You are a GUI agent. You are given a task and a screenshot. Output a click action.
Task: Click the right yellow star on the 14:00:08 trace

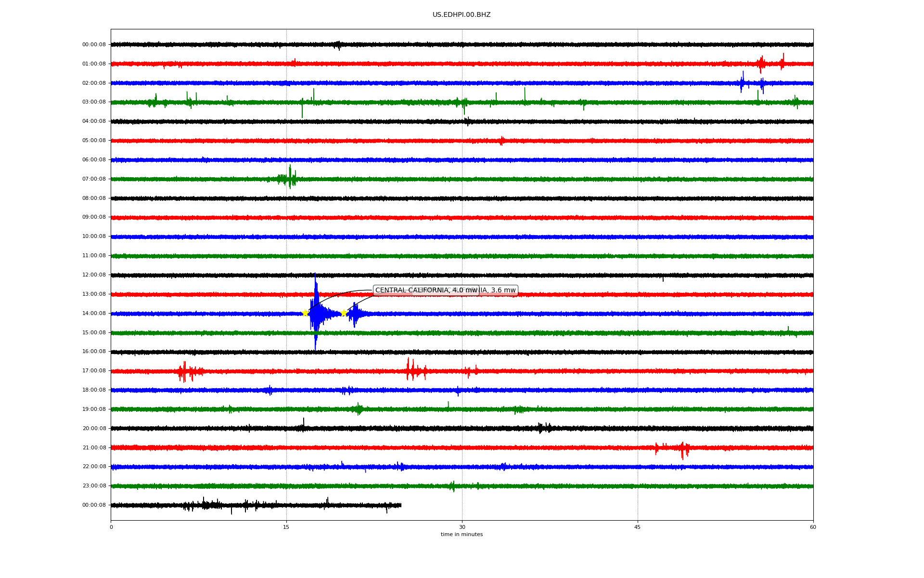pyautogui.click(x=344, y=313)
